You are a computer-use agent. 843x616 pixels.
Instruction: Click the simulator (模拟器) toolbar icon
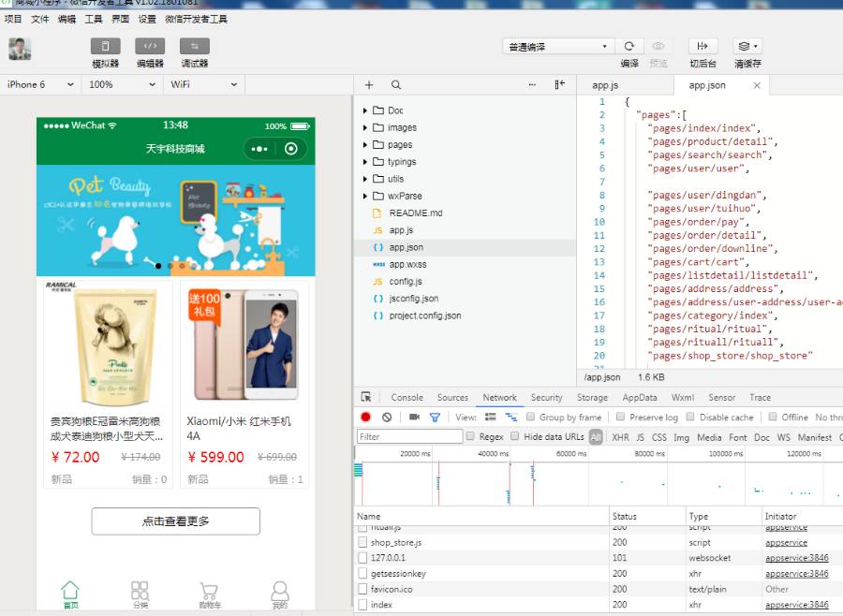click(105, 47)
